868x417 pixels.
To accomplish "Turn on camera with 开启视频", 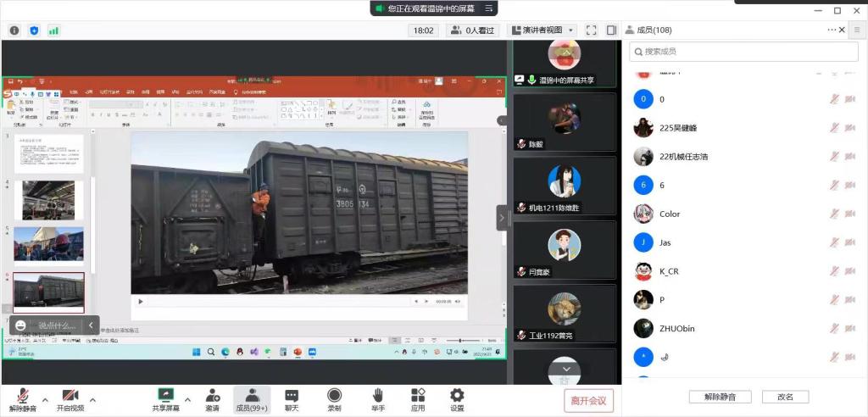I will (70, 399).
